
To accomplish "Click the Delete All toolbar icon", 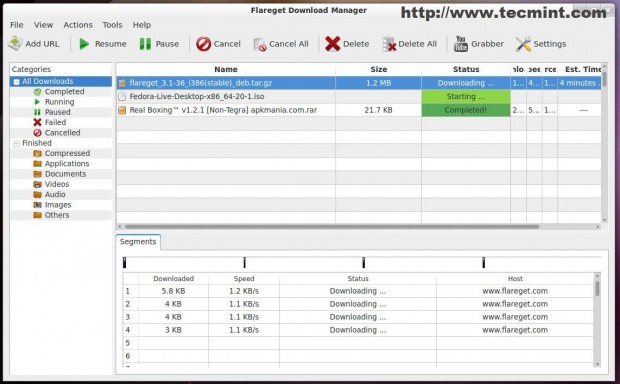I will point(389,44).
